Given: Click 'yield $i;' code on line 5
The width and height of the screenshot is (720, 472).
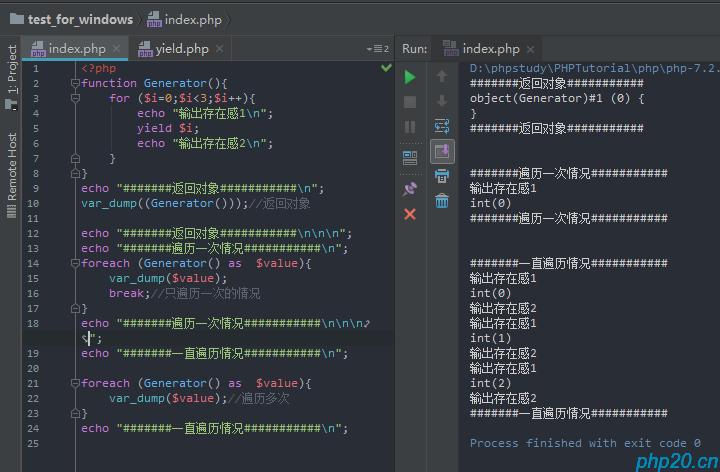Looking at the screenshot, I should [x=168, y=128].
